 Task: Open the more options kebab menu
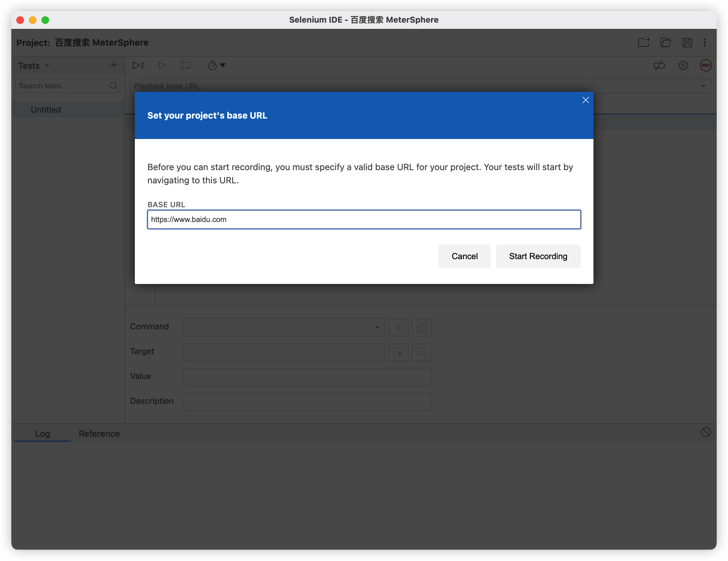pos(705,42)
